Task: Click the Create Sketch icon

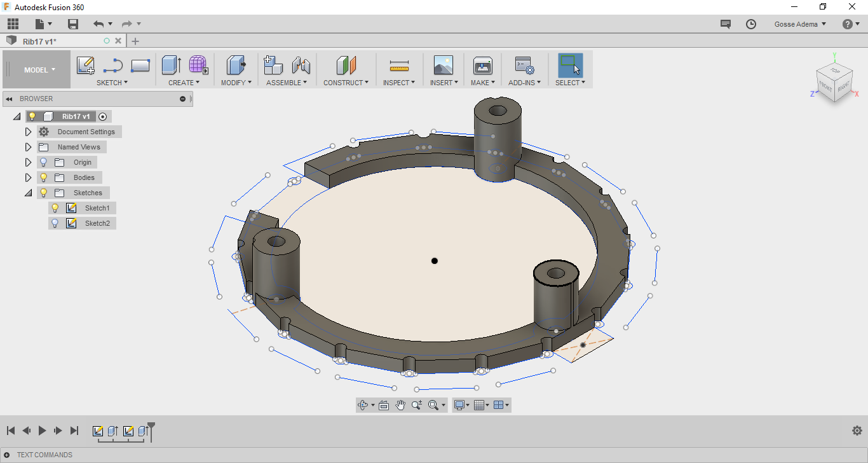Action: click(86, 66)
